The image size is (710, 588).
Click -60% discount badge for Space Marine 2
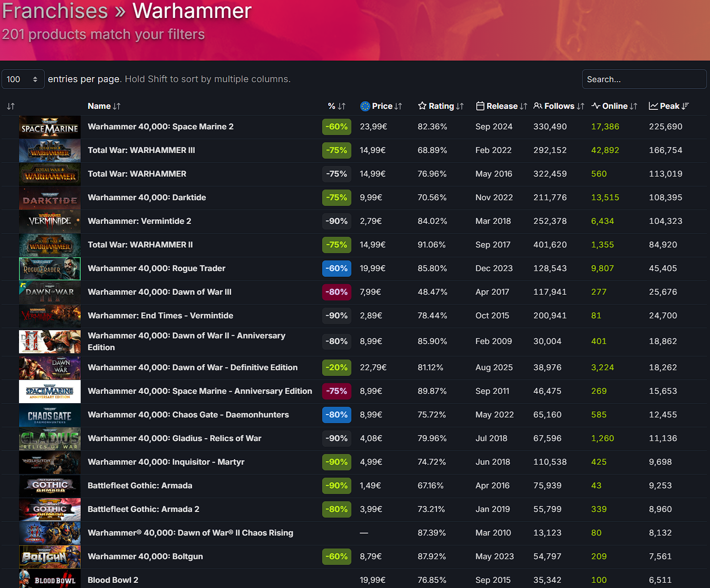337,126
